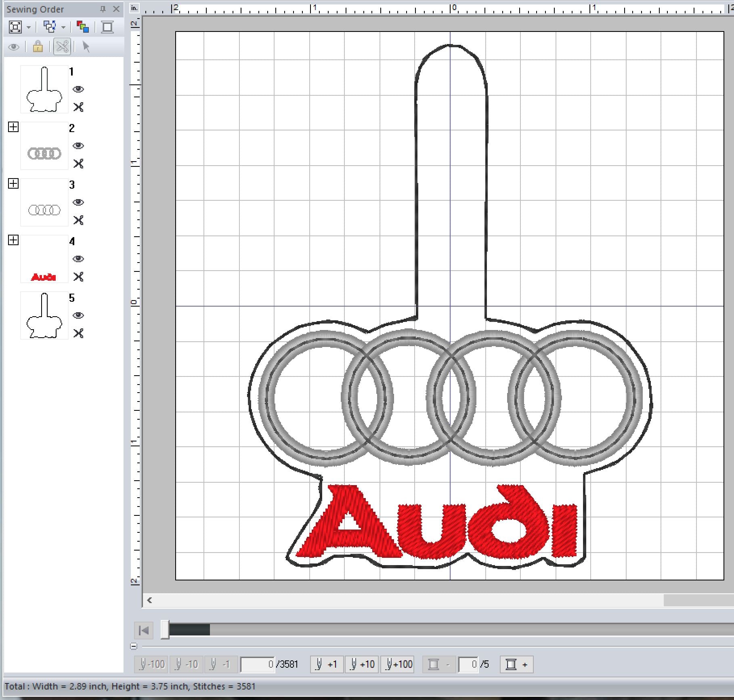734x700 pixels.
Task: Open the dropdown arrow beside the zoom-to-fit icon
Action: 29,27
